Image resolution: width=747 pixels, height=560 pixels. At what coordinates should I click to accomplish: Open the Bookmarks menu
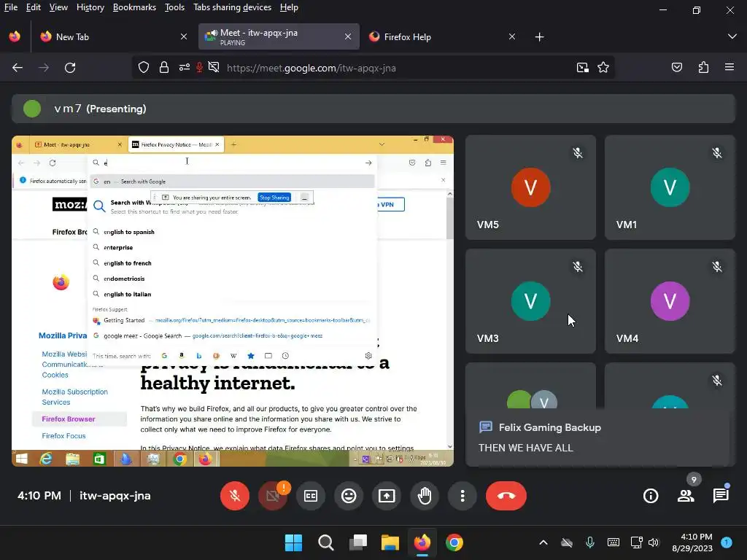(134, 7)
